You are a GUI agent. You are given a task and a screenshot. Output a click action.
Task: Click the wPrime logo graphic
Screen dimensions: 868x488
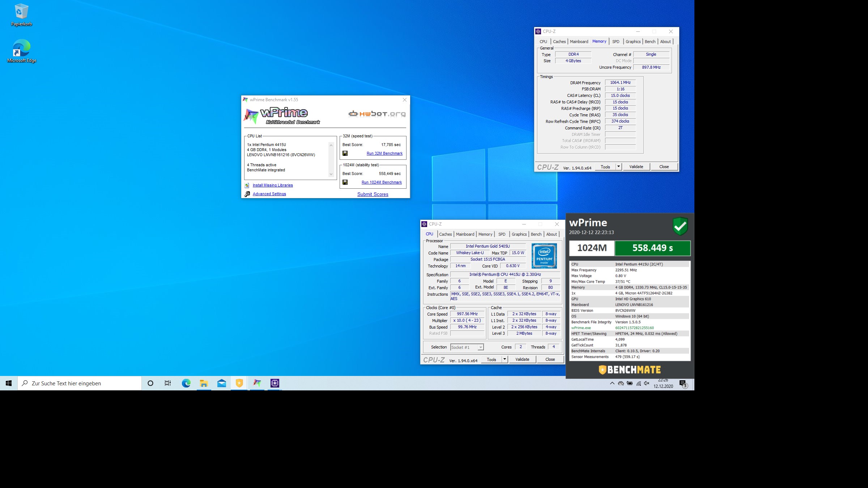tap(282, 116)
